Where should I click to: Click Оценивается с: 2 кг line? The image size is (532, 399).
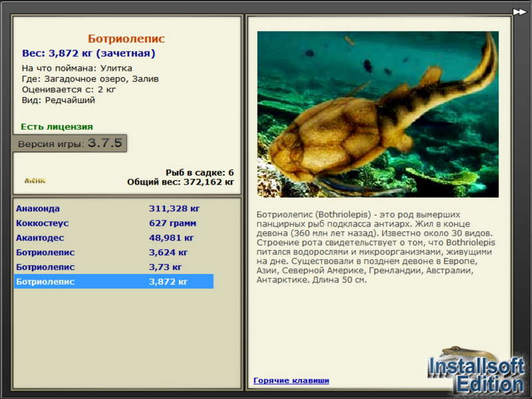pos(69,90)
